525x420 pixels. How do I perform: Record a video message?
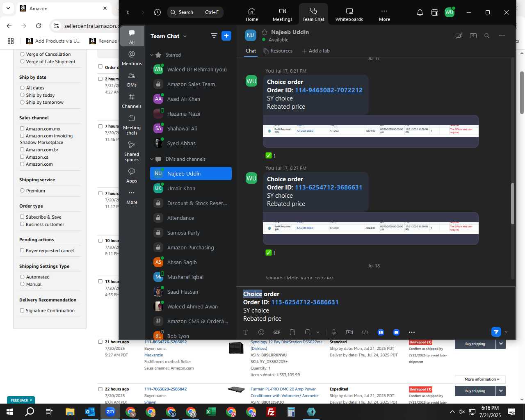tap(349, 332)
